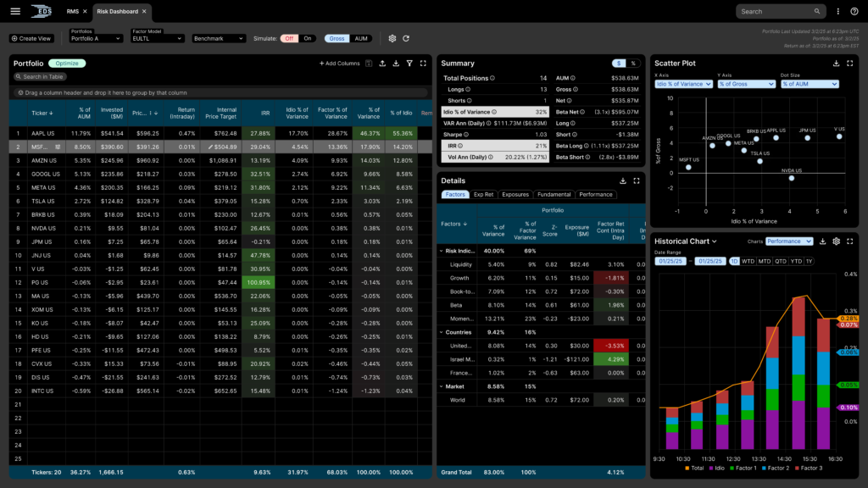
Task: Expand the Historical Chart to fullscreen
Action: 849,241
